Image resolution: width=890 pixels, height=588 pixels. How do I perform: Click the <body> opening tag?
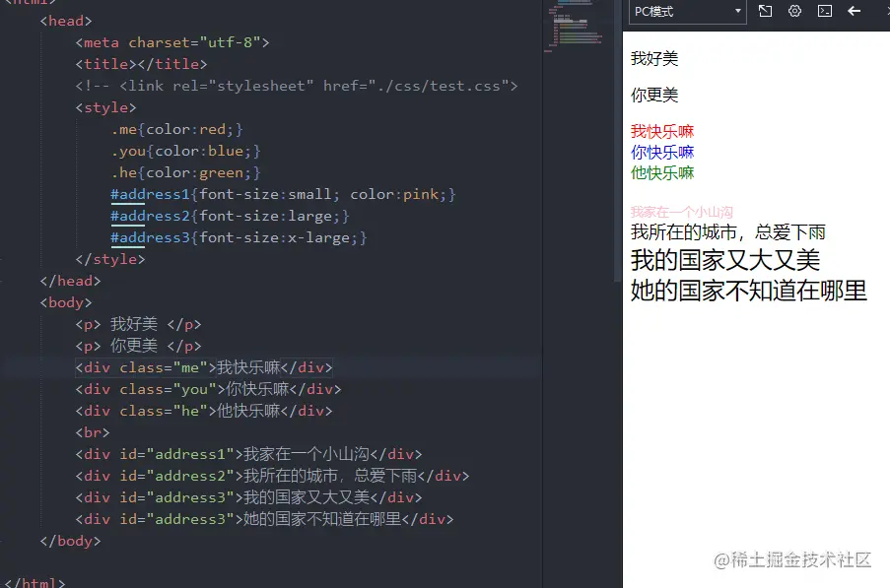click(x=66, y=302)
